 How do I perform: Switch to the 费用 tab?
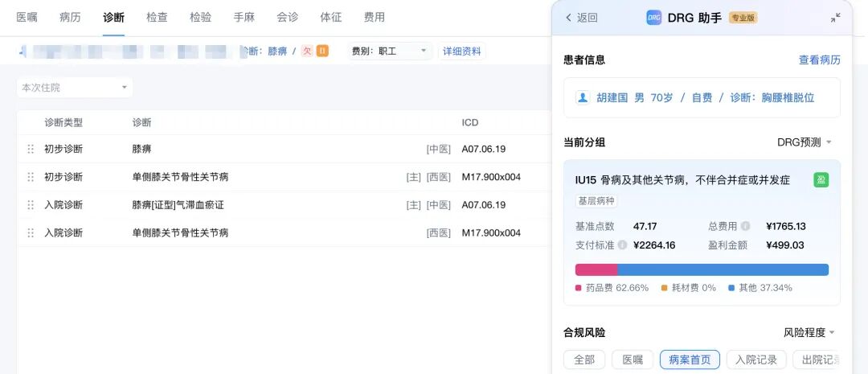(374, 17)
